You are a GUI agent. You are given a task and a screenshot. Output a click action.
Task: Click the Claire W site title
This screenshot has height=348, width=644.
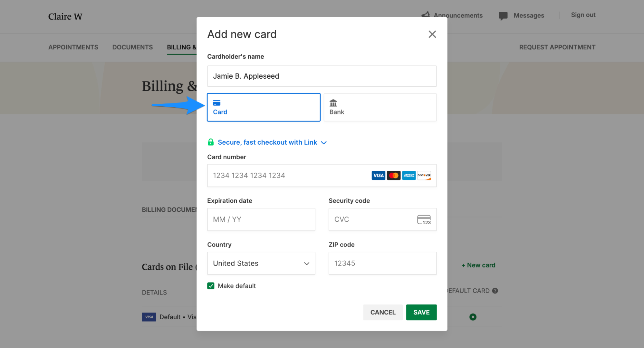point(65,16)
